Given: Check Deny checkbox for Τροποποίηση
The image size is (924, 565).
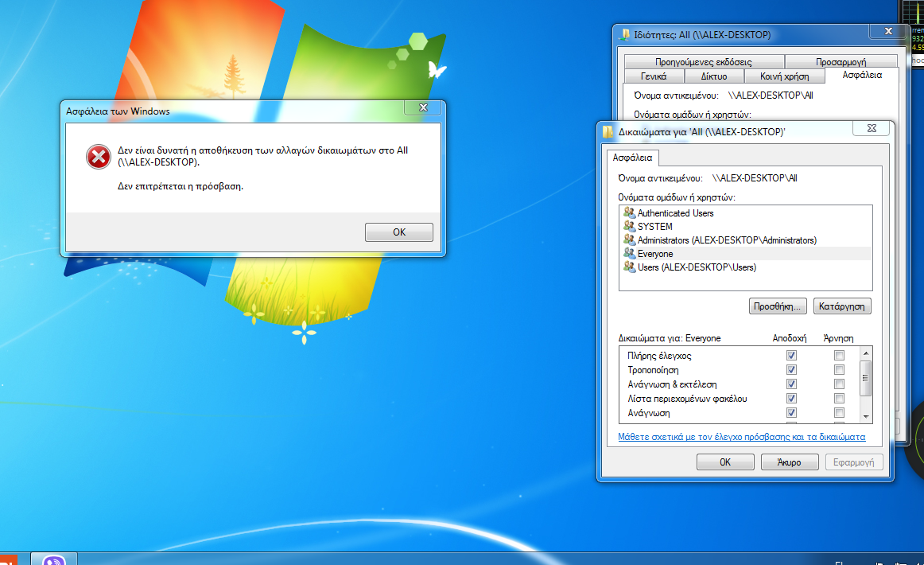Looking at the screenshot, I should coord(839,370).
